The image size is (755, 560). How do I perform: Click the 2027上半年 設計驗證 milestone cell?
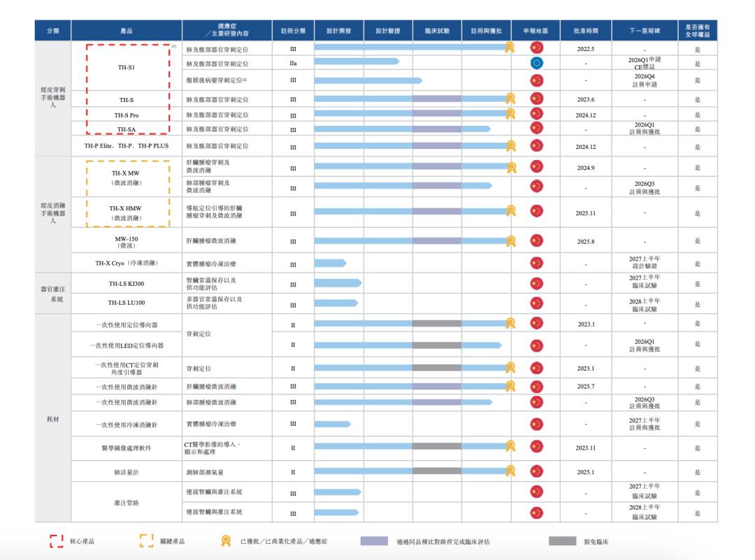(645, 263)
